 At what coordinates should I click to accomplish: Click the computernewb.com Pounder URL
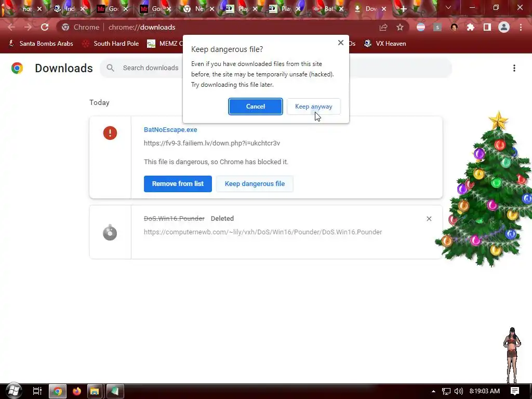pos(262,232)
